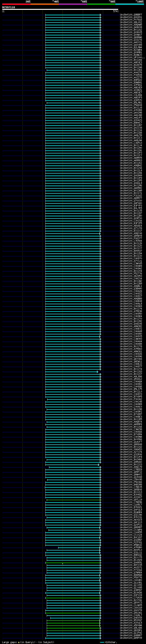Open hit UniRef100_Q0G9S1

tap(131, 17)
